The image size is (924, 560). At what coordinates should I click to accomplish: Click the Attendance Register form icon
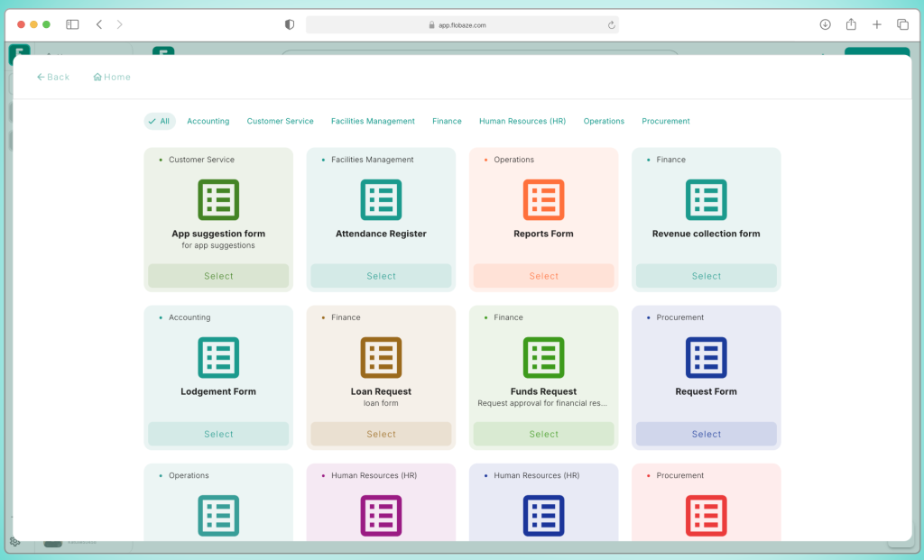(x=381, y=199)
